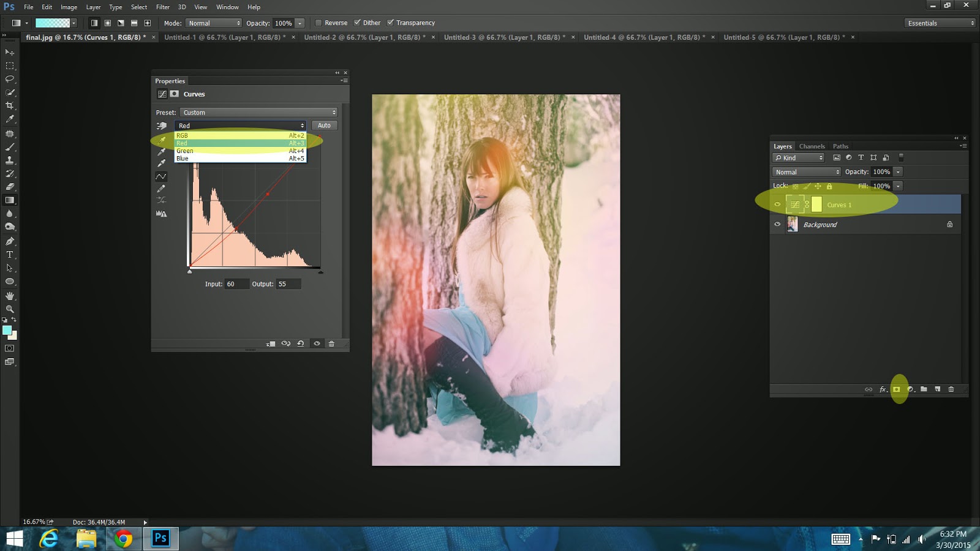Reset Curves adjustment to defaults
Viewport: 980px width, 551px height.
(x=301, y=343)
